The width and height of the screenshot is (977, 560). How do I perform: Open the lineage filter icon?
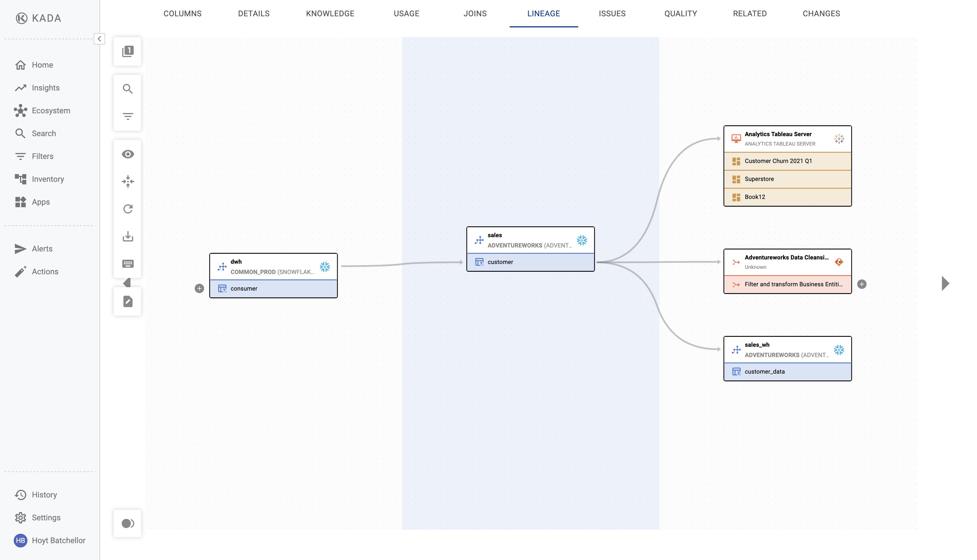[127, 116]
